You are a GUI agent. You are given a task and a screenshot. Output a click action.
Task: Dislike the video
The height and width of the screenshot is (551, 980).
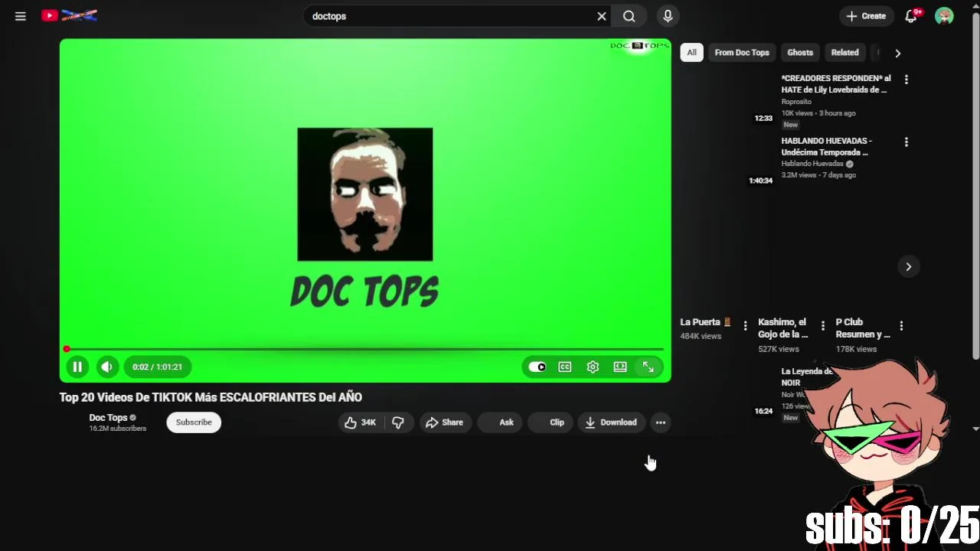[x=398, y=422]
